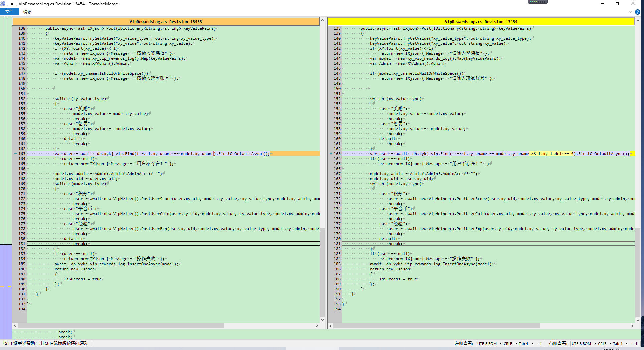Open the 文件 menu tab
The width and height of the screenshot is (644, 350).
pyautogui.click(x=9, y=12)
